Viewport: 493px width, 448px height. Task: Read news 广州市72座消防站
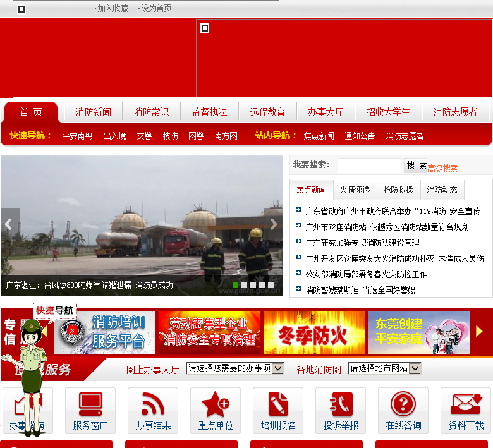387,227
